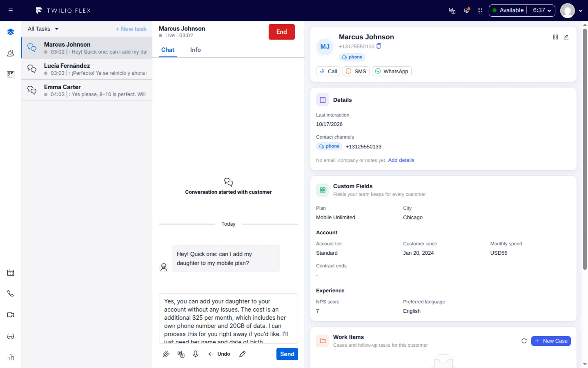Open the hamburger navigation menu
This screenshot has height=368, width=588.
11,11
